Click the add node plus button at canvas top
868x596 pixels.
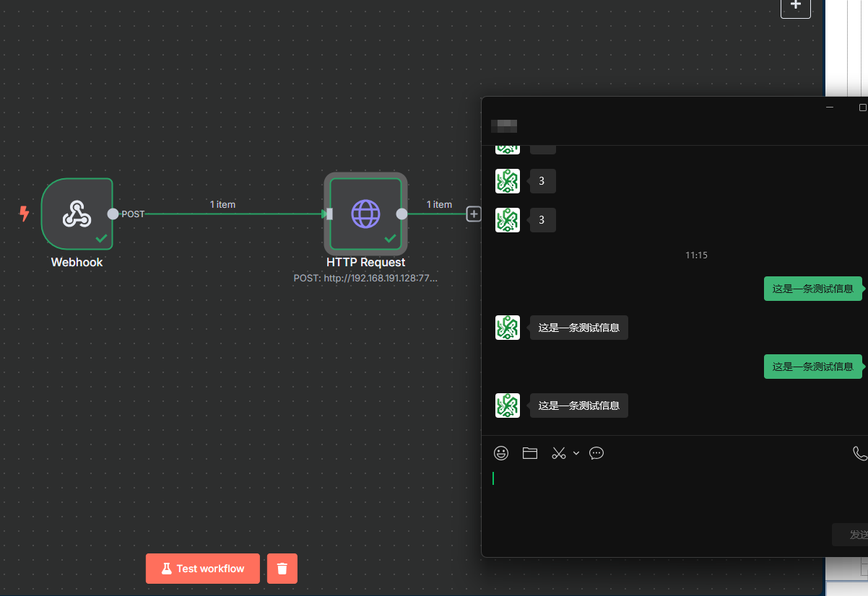[x=795, y=6]
